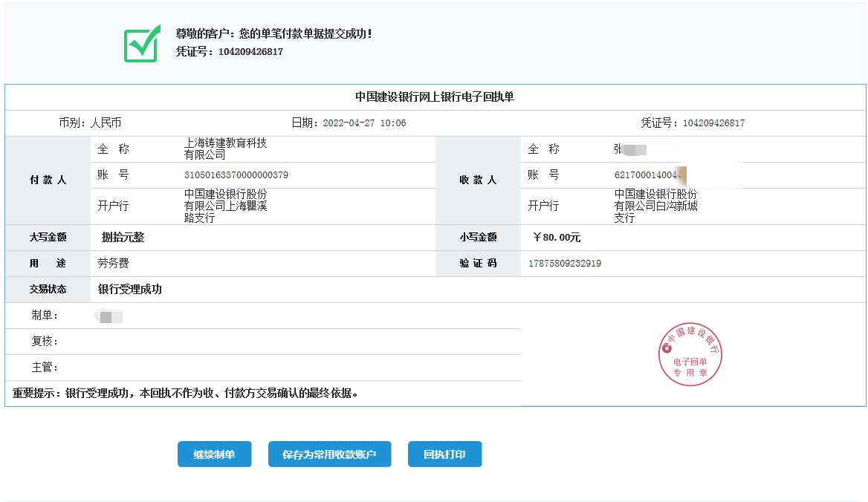Click the 重要提示 notice line

(x=186, y=393)
